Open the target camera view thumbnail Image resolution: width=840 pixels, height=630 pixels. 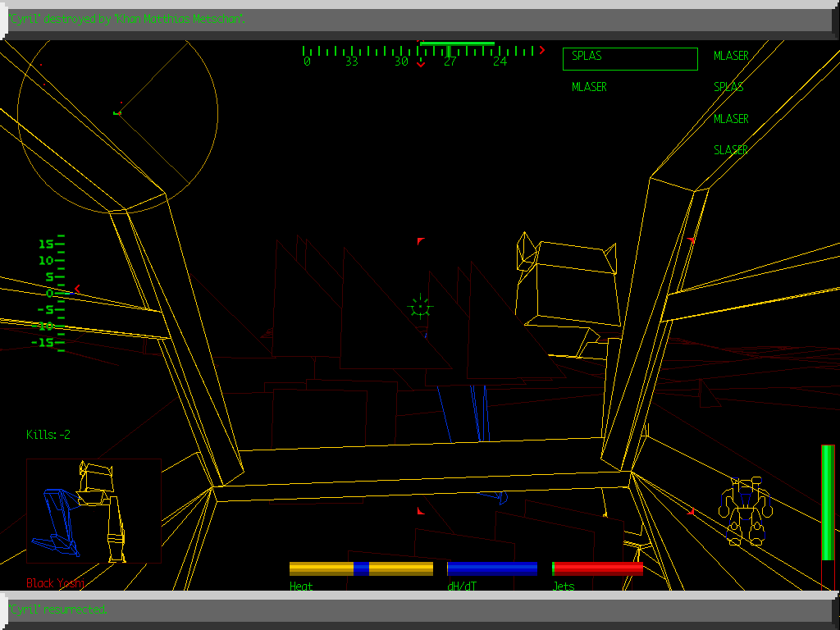pyautogui.click(x=94, y=510)
